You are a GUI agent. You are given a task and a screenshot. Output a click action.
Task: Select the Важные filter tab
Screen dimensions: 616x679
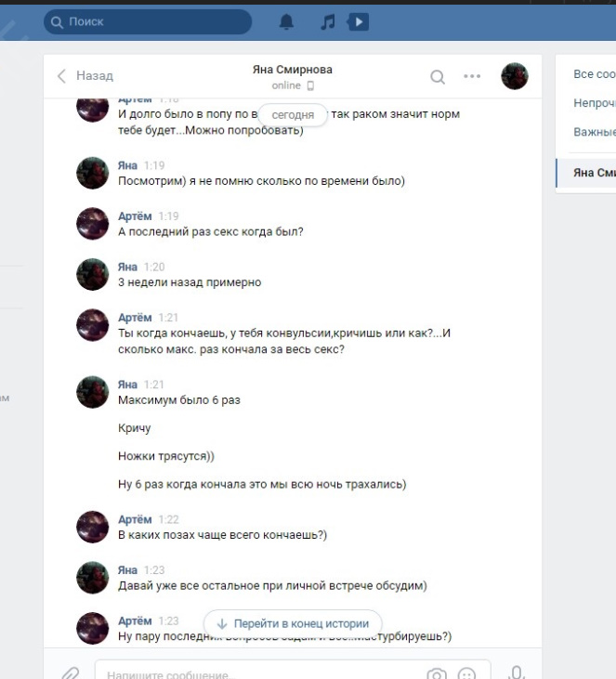(595, 132)
